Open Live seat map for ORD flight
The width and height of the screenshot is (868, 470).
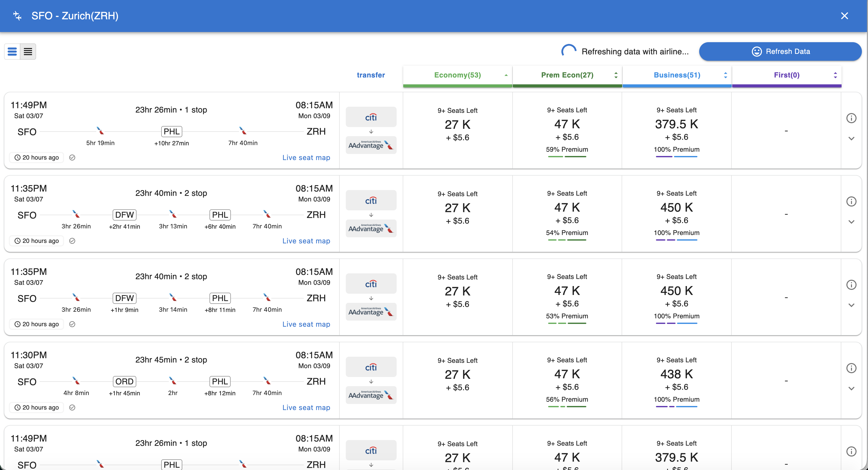(306, 408)
